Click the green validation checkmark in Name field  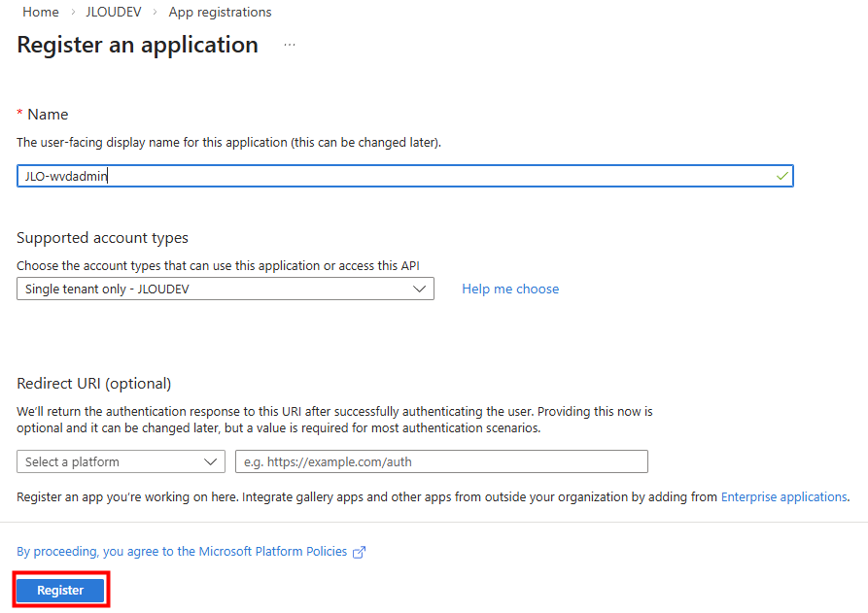pyautogui.click(x=781, y=176)
